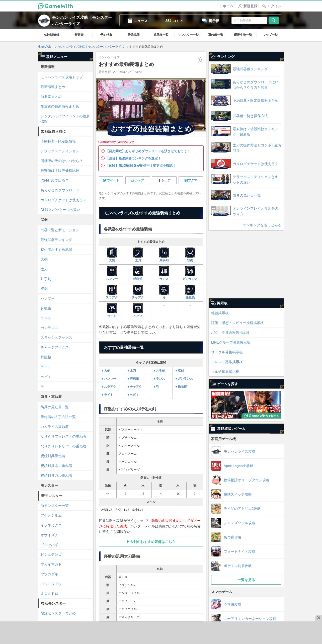
Task: Click the B!ブクマ bookmark button
Action: click(191, 180)
